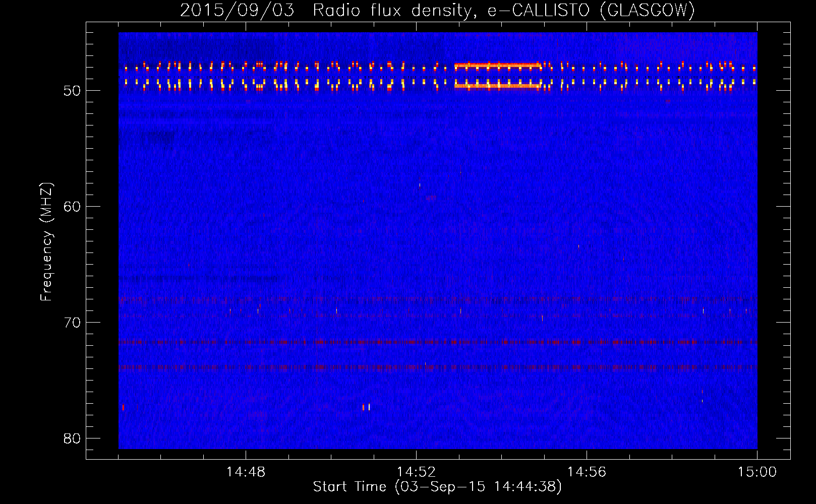The image size is (816, 504).
Task: Click the 15:00 time tick label
Action: pyautogui.click(x=757, y=472)
